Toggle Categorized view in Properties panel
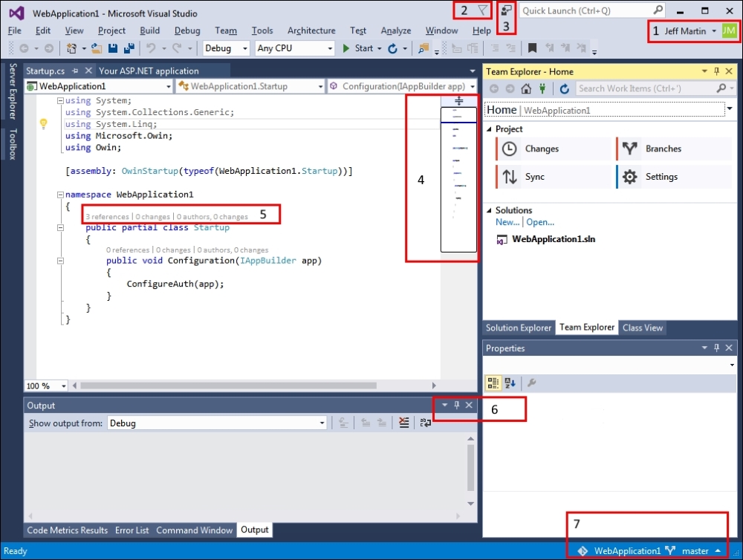This screenshot has width=743, height=560. pyautogui.click(x=493, y=383)
